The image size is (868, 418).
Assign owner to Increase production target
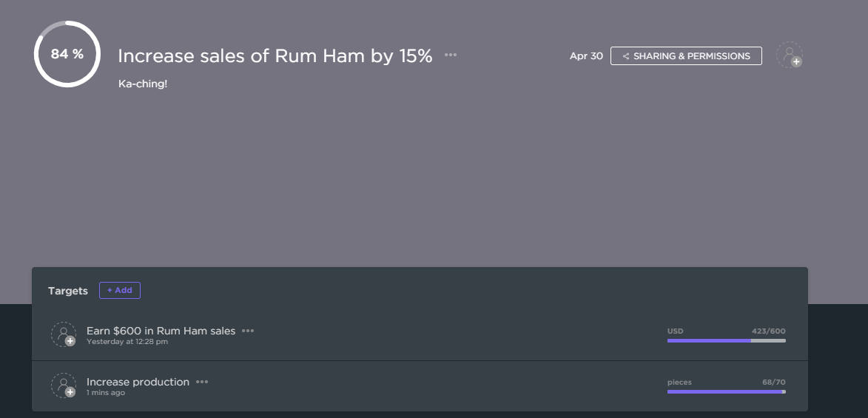(x=64, y=385)
